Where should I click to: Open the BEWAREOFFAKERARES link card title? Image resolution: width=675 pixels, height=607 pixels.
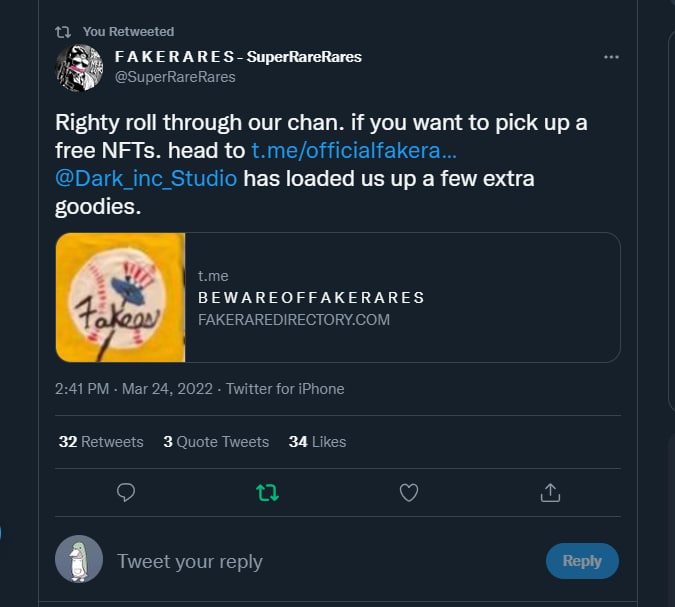tap(311, 297)
